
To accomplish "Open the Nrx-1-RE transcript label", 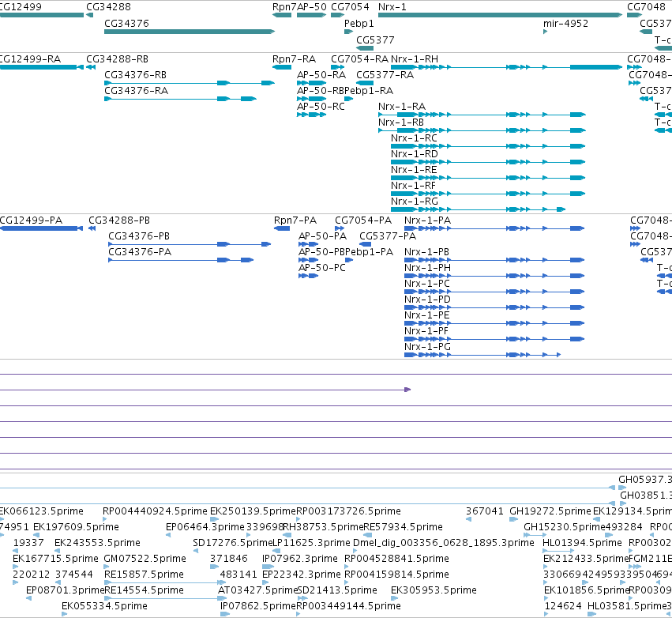I will click(x=414, y=170).
